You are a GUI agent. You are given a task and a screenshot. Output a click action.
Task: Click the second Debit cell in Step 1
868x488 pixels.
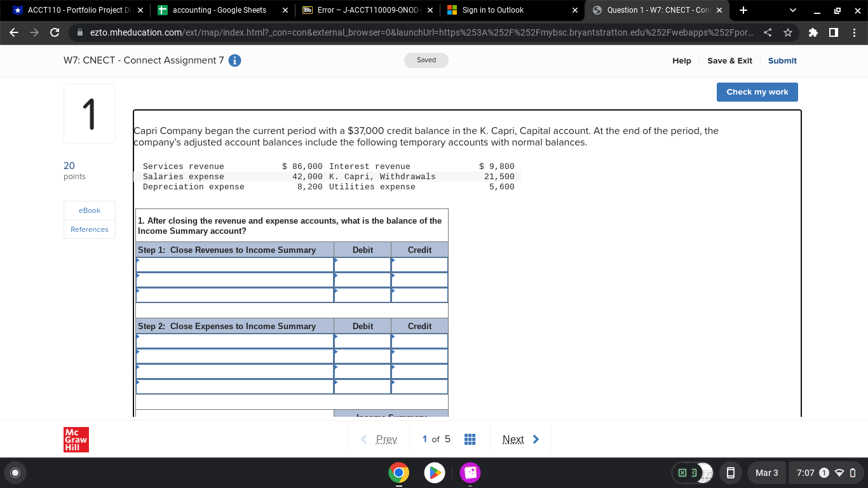[x=363, y=280]
